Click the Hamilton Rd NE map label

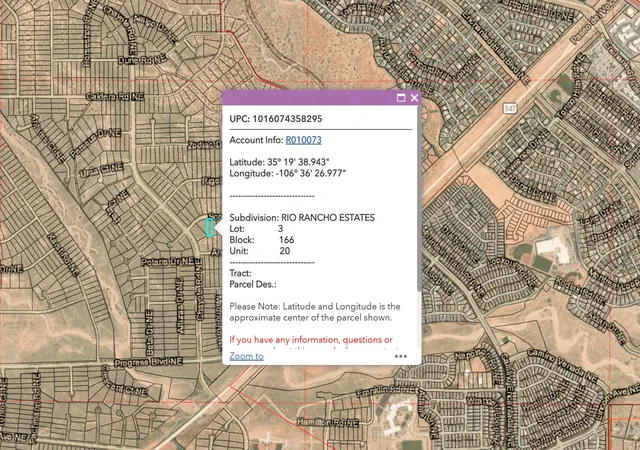pyautogui.click(x=328, y=422)
